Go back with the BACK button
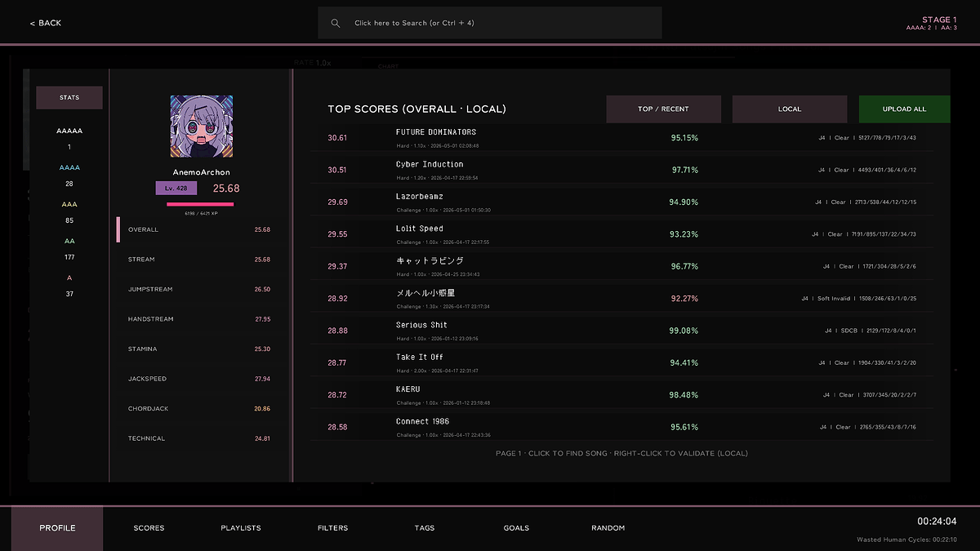The height and width of the screenshot is (551, 980). point(46,23)
